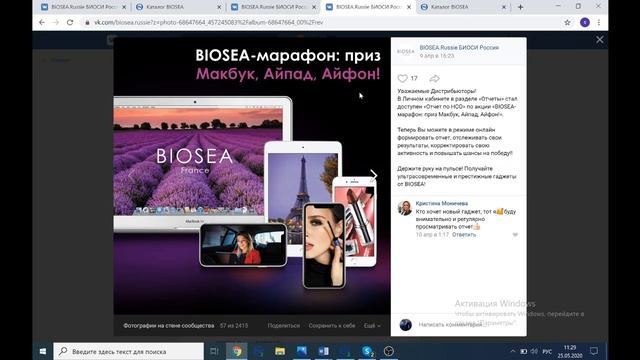Open Chrome three-dot menu
This screenshot has height=360, width=640.
(599, 22)
